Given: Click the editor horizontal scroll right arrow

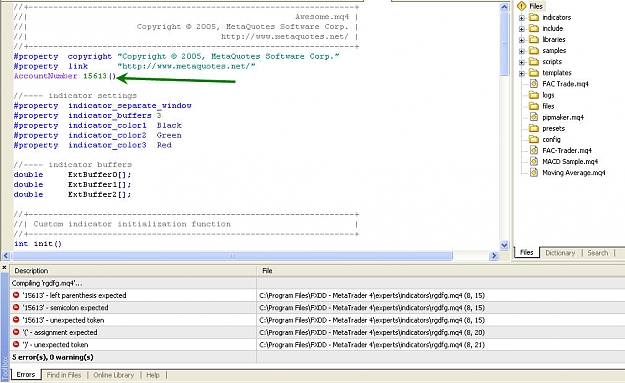Looking at the screenshot, I should coord(494,255).
